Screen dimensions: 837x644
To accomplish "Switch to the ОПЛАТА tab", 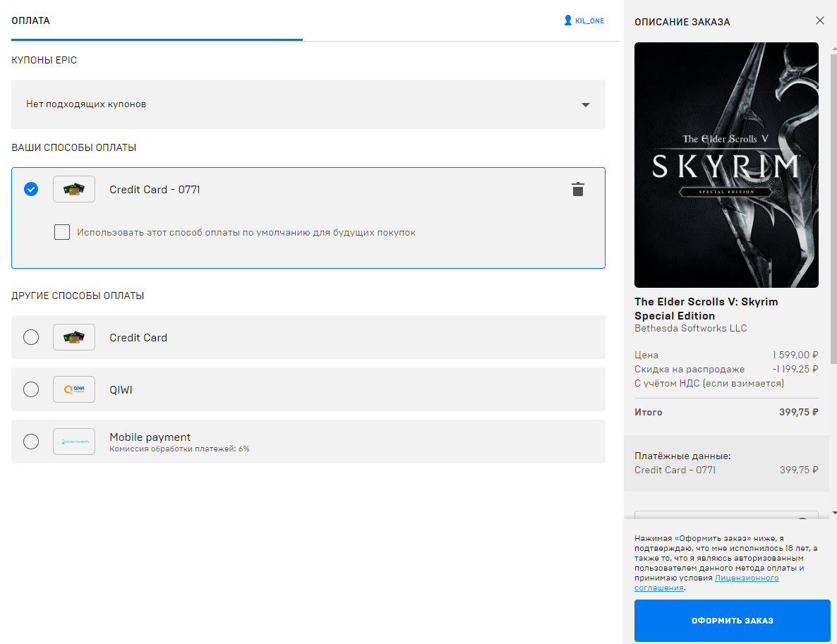I will click(x=30, y=21).
